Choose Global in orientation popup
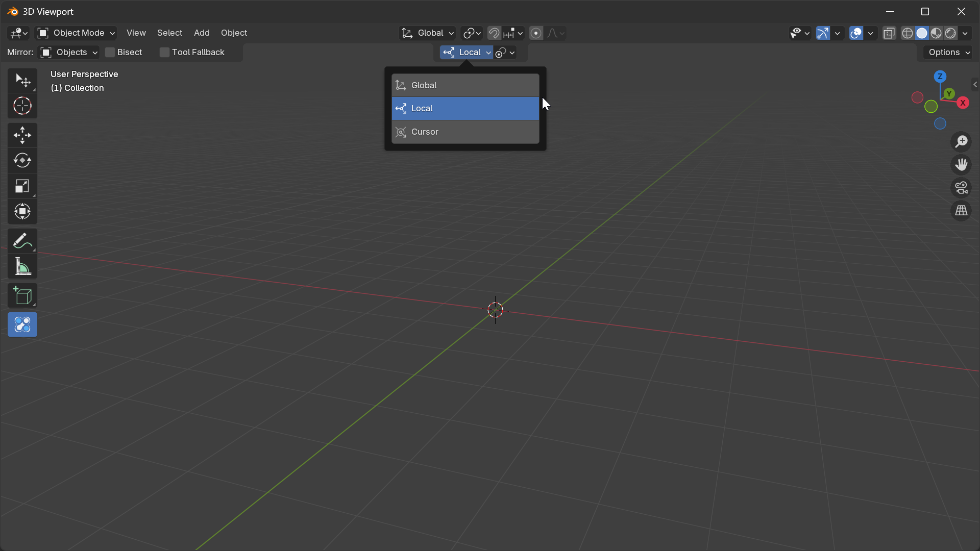 pos(465,85)
